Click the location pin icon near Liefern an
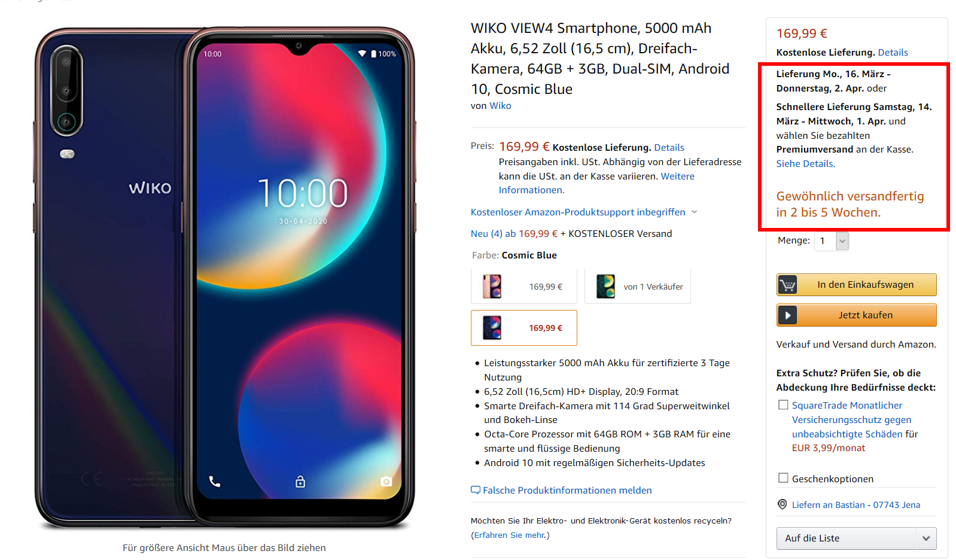Viewport: 956px width, 560px height. (782, 504)
